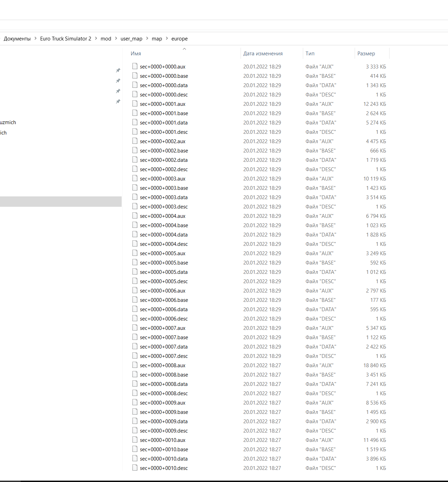The height and width of the screenshot is (482, 448).
Task: Select file sec+0000+0000.data
Action: tap(164, 85)
